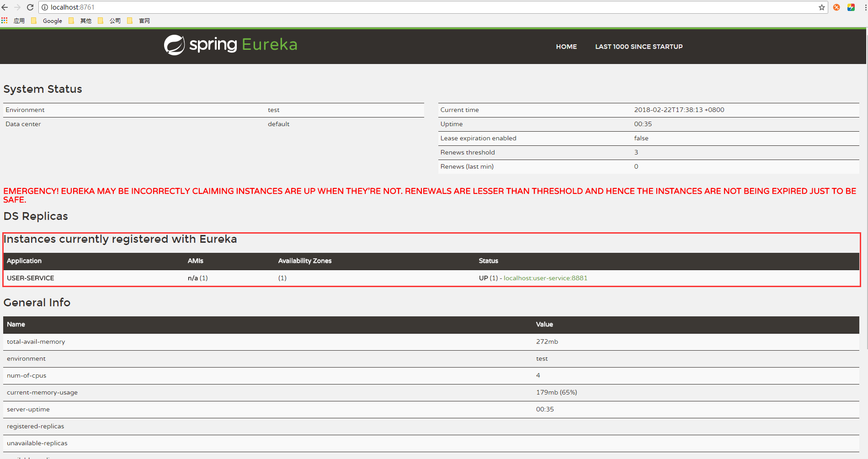868x459 pixels.
Task: Click the Uptime label in System Status
Action: 452,124
